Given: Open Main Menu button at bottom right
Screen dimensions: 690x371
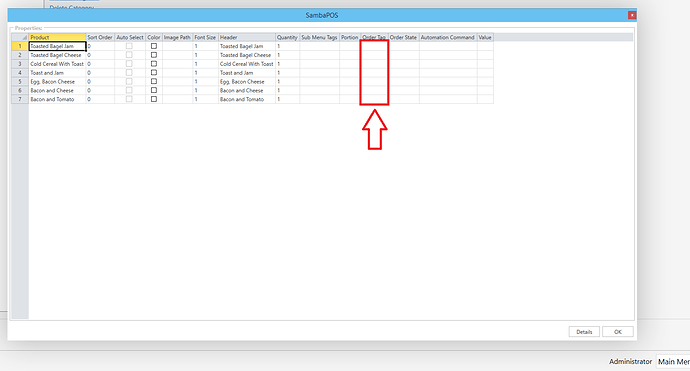Looking at the screenshot, I should 673,361.
